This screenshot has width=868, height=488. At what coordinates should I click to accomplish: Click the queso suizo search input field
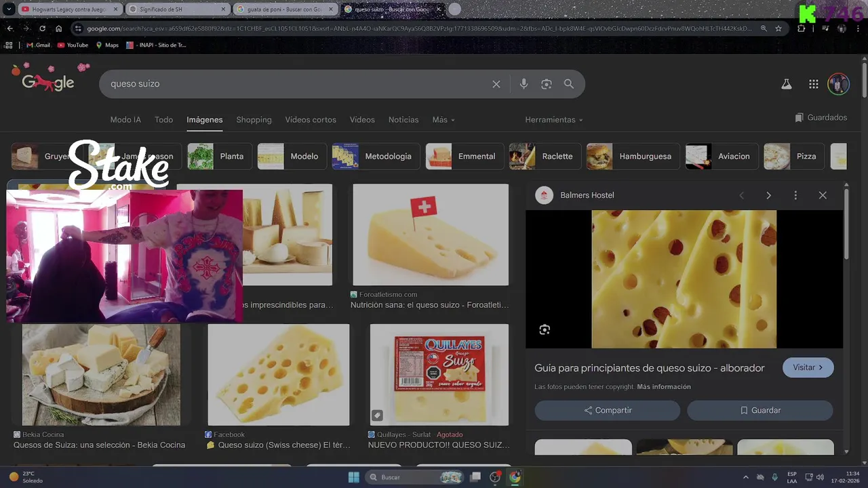[295, 84]
